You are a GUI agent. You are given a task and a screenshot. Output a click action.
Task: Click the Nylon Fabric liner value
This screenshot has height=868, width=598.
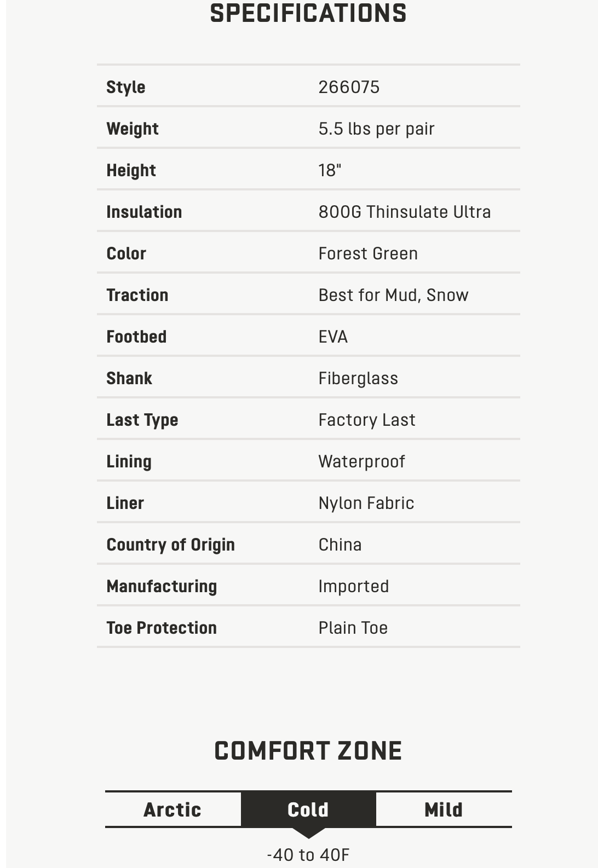[x=366, y=503]
